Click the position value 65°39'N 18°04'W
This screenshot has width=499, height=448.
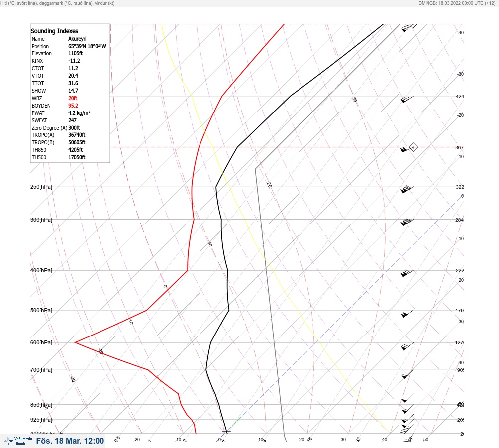click(87, 46)
